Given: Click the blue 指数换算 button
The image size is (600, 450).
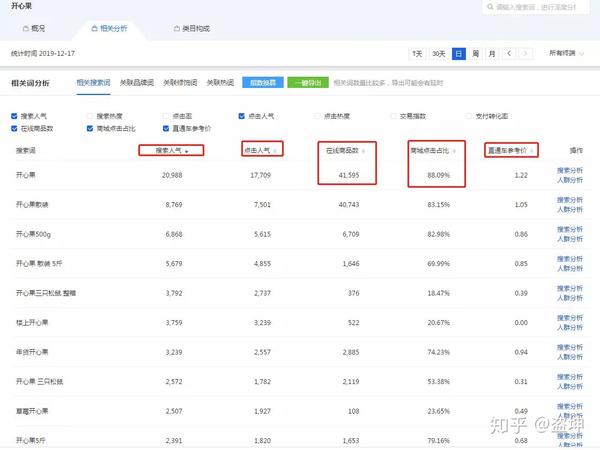Looking at the screenshot, I should (263, 83).
